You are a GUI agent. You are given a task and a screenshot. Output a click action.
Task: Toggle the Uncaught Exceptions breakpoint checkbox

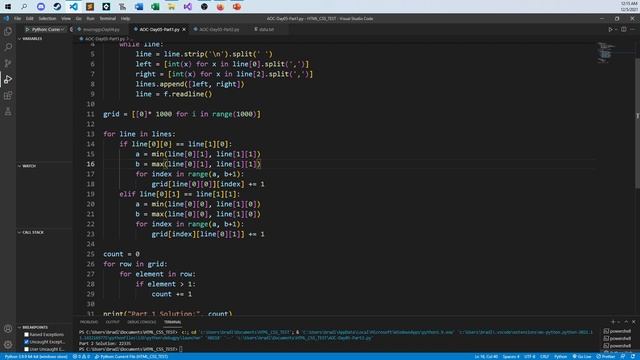click(x=27, y=342)
